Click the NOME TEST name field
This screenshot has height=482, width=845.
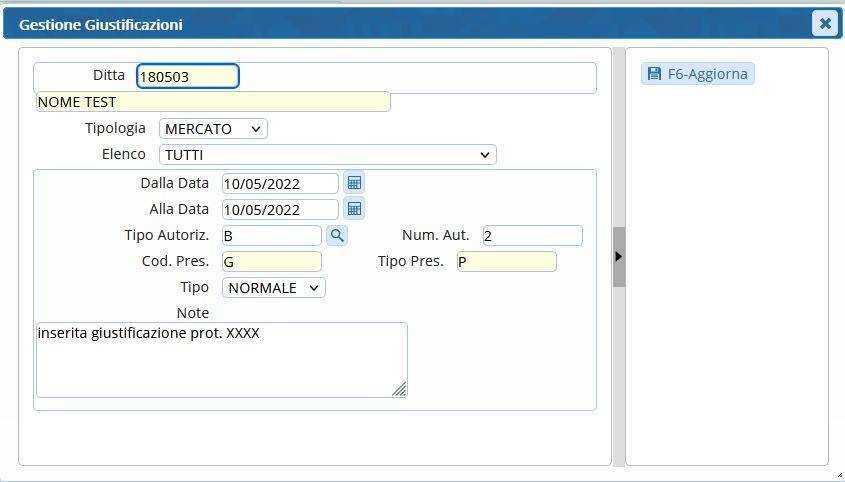[x=212, y=102]
